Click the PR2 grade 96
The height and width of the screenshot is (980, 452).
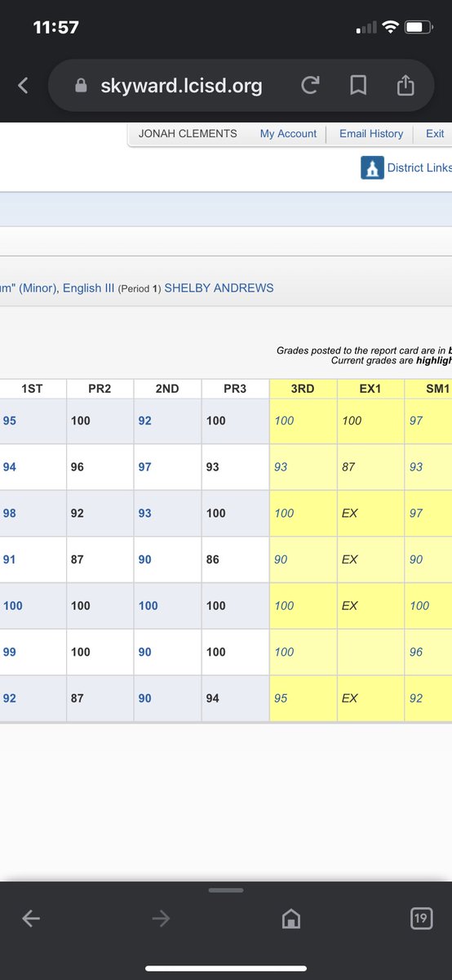point(77,467)
